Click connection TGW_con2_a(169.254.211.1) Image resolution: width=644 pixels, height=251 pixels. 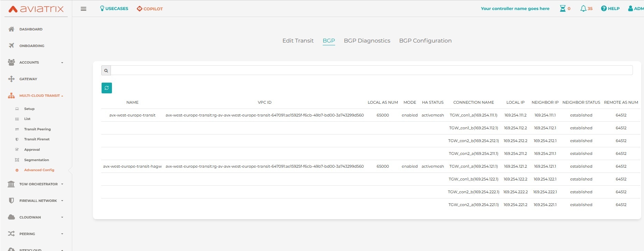tap(473, 154)
